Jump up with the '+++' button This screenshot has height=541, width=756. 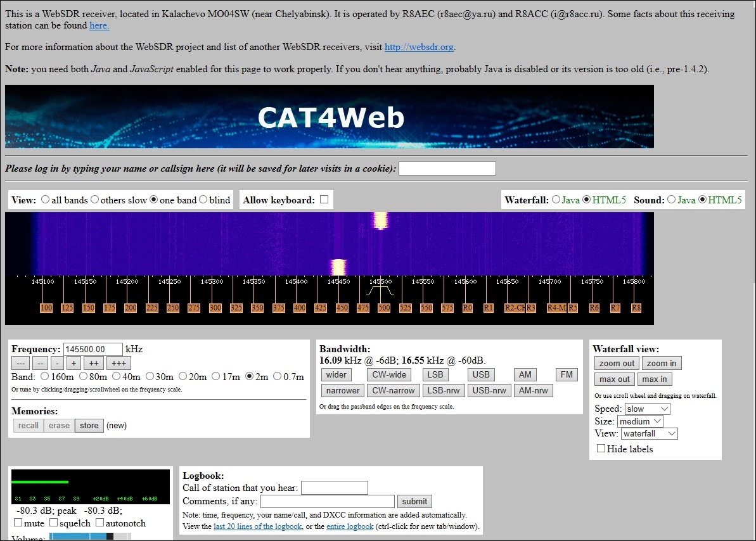tap(119, 363)
